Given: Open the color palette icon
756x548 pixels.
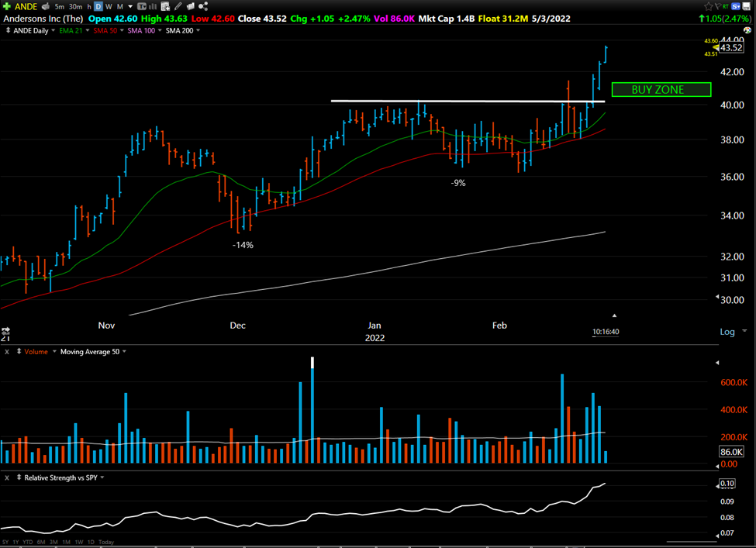Looking at the screenshot, I should [747, 30].
